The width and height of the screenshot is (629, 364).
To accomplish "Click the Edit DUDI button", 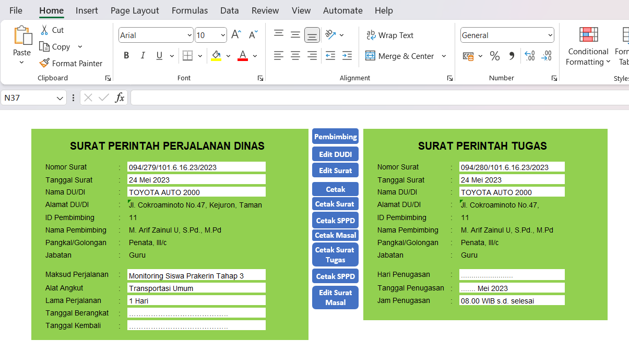I will point(335,154).
